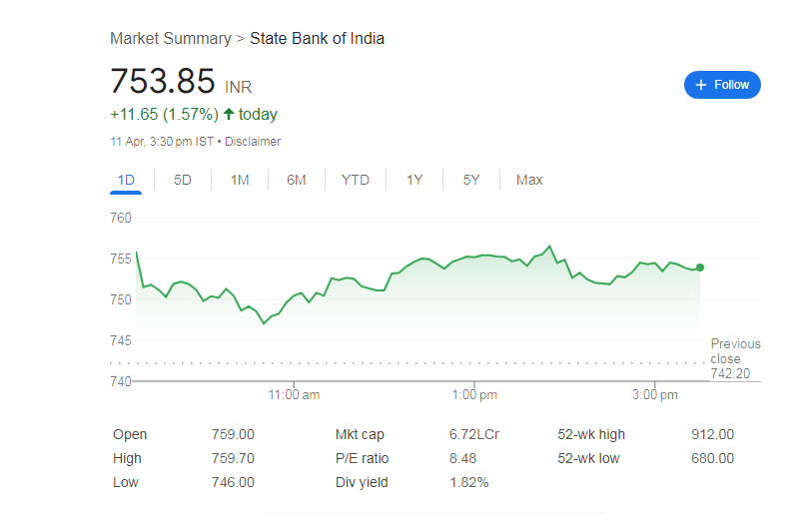Switch to the 1Y chart view
This screenshot has height=514, width=812.
pos(414,180)
